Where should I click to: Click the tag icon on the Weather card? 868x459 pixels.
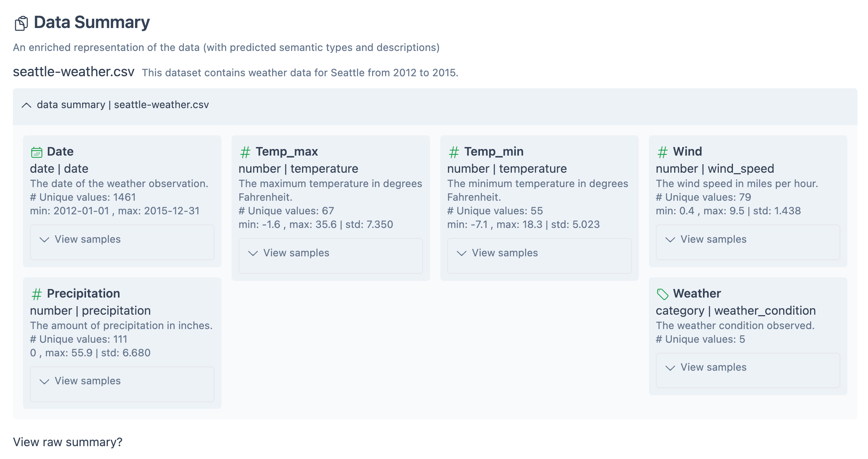tap(662, 294)
